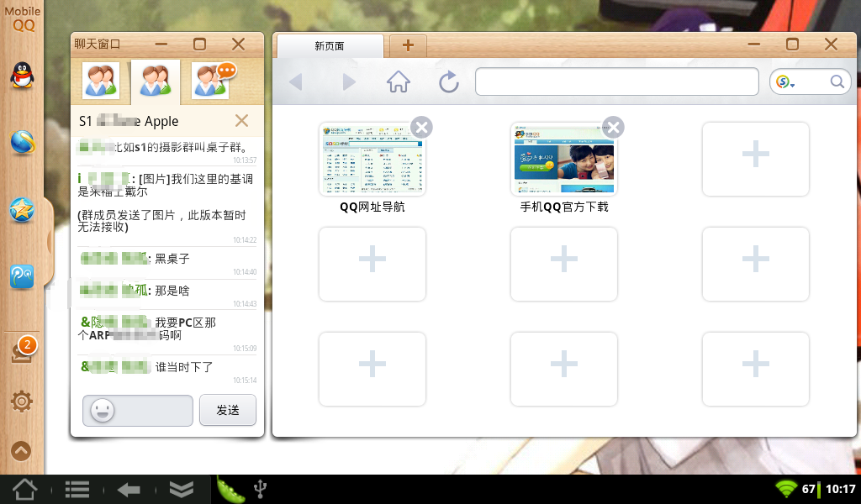Open message inbox with 2 badge
The image size is (861, 504).
24,350
